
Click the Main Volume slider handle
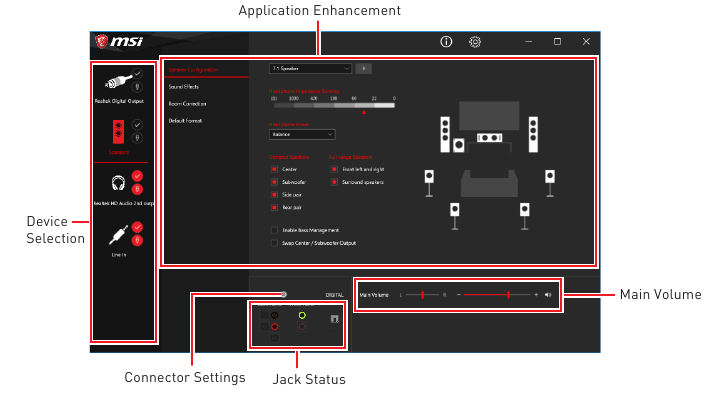click(508, 295)
